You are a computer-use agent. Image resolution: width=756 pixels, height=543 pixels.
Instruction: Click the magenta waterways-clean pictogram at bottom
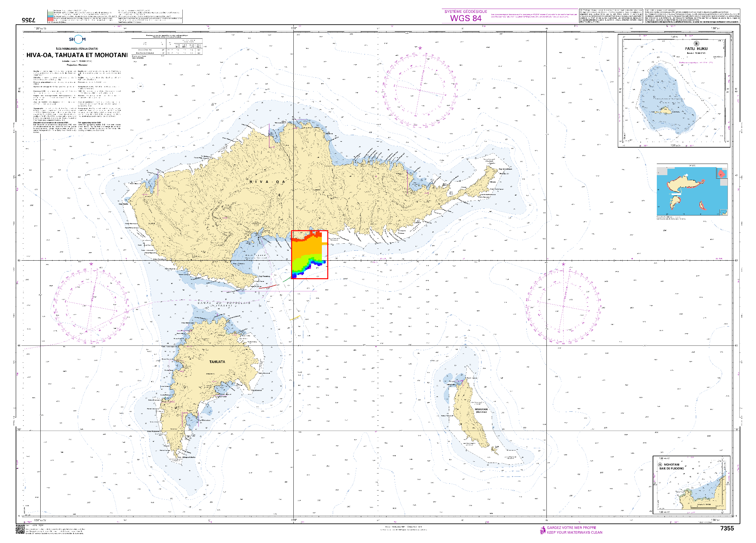543,530
